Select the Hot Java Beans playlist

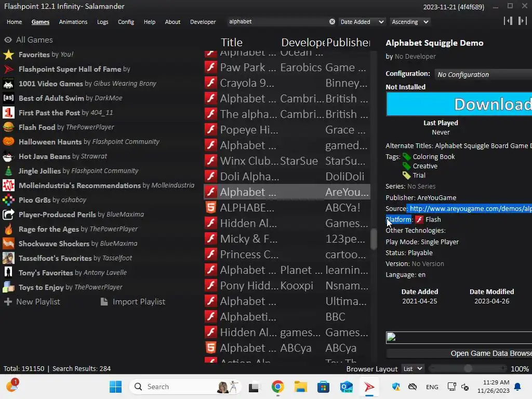pyautogui.click(x=55, y=156)
